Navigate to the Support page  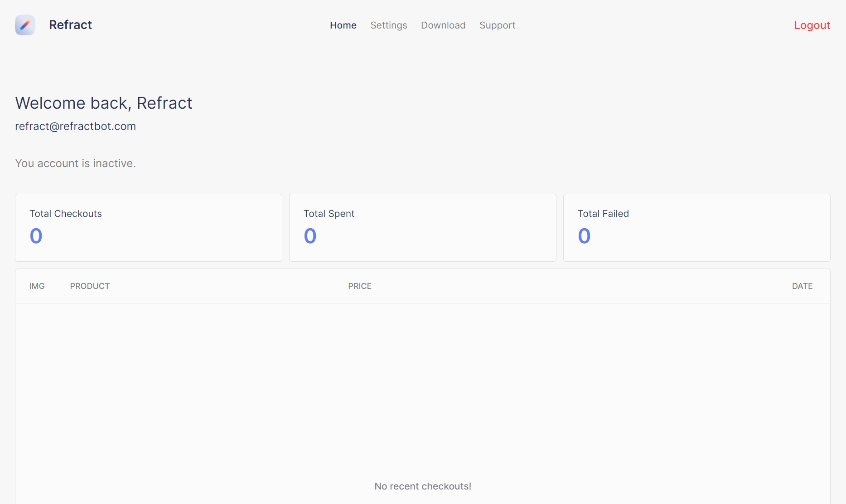point(497,25)
